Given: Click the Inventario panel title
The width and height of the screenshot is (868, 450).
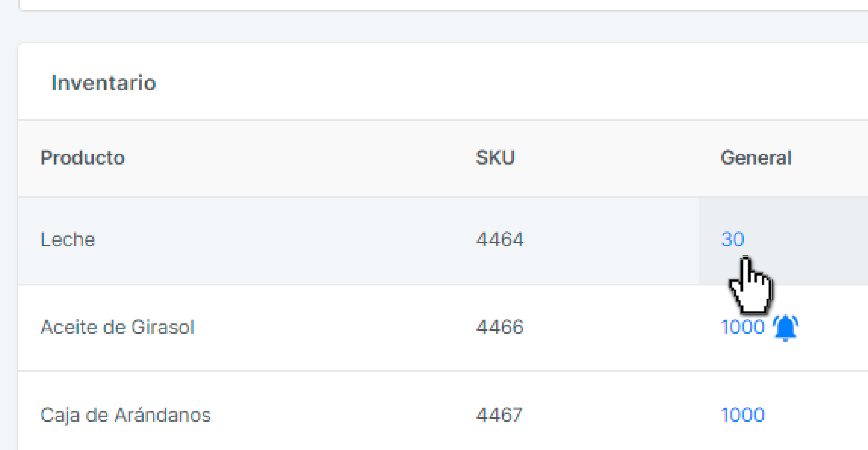Looking at the screenshot, I should click(x=103, y=83).
